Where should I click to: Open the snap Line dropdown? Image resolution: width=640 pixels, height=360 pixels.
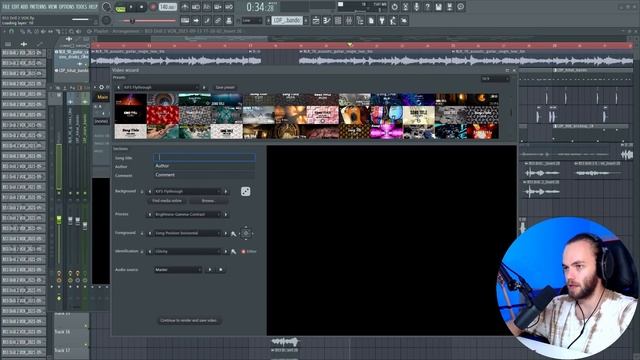252,20
